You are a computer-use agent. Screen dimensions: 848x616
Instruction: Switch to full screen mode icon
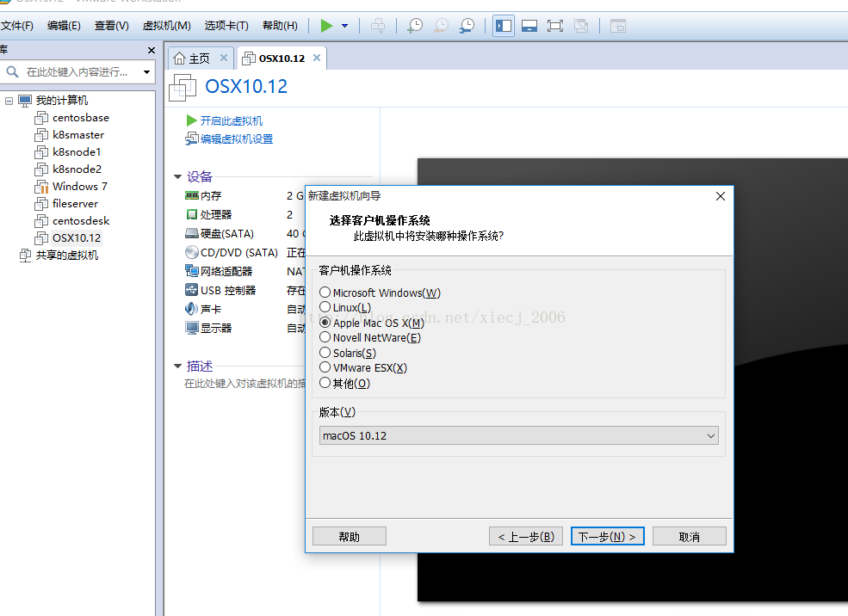coord(555,26)
